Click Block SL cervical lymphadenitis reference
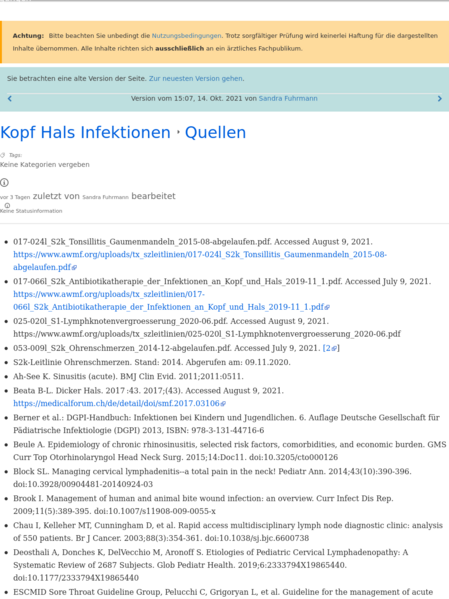The width and height of the screenshot is (449, 599). click(212, 478)
